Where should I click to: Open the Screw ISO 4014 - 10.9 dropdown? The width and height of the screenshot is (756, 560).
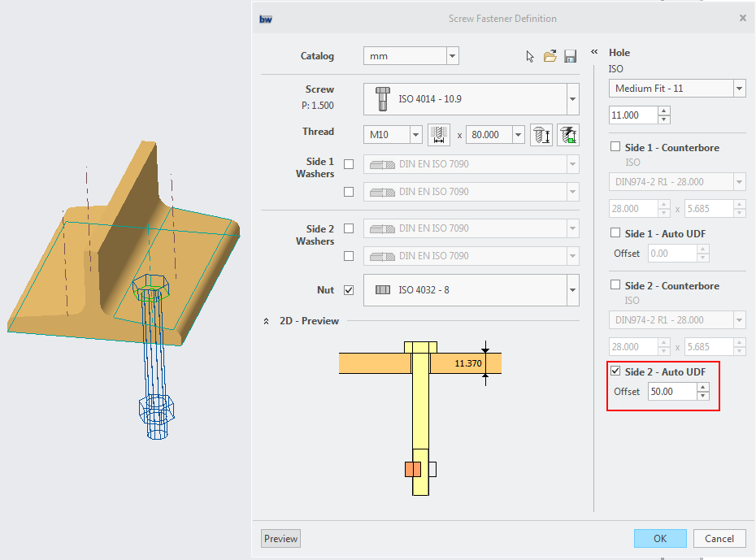point(573,99)
